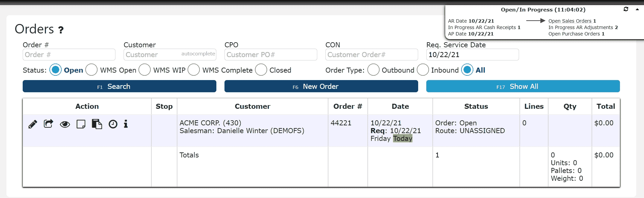Viewport: 644px width, 198px height.
Task: Click the info icon for order 44221
Action: (126, 124)
